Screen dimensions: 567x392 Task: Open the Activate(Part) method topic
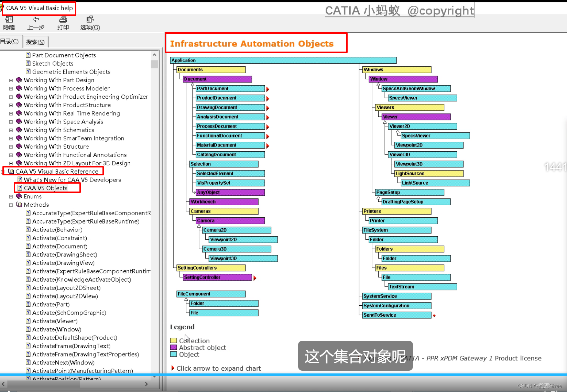tap(51, 304)
